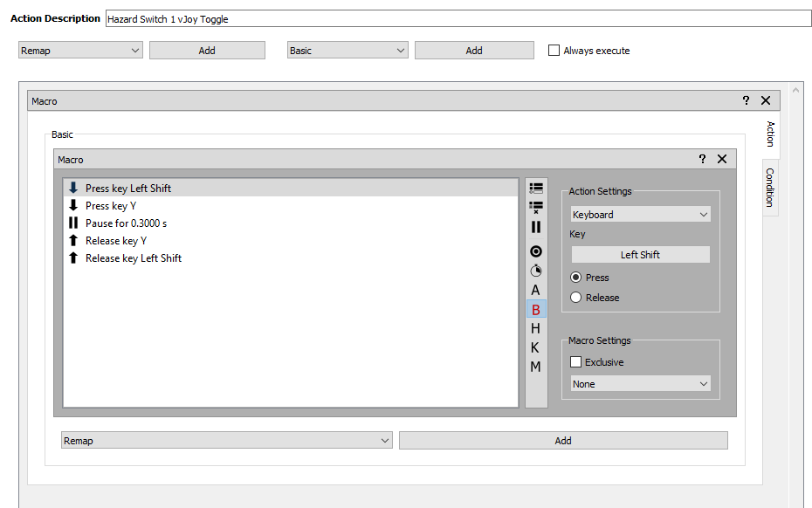Open help for outer Macro container
Screen dimensions: 812x508
746,100
